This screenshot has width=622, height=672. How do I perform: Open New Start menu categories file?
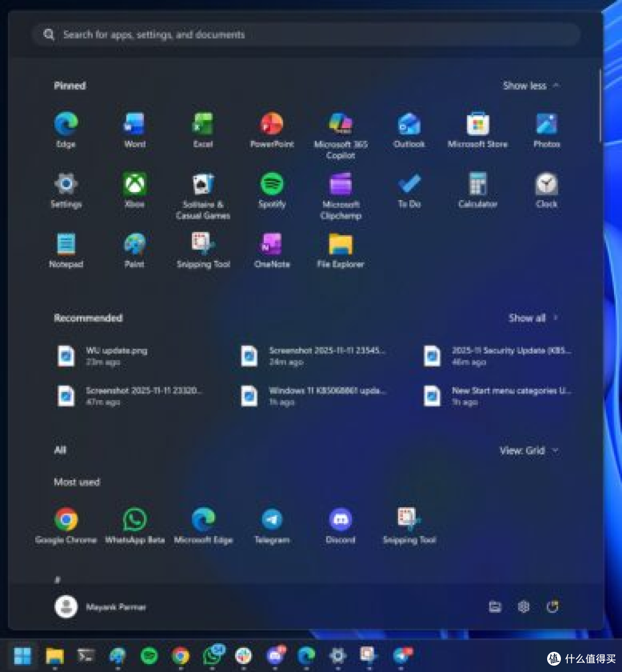pyautogui.click(x=498, y=395)
